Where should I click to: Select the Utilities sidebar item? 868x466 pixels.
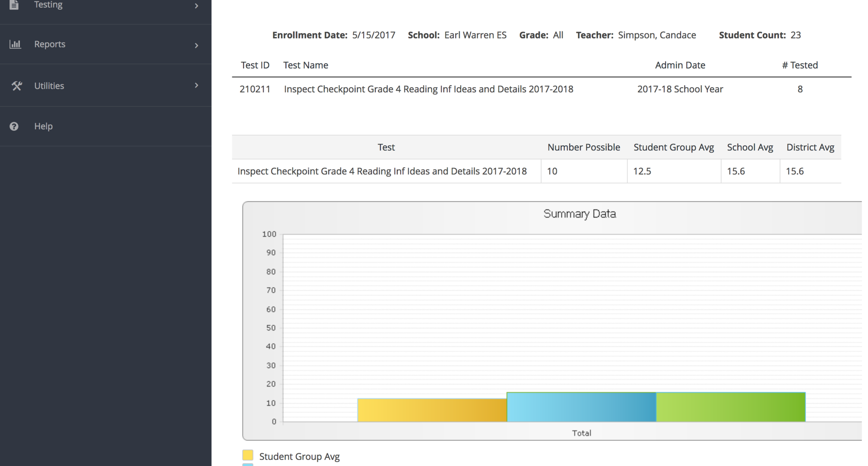[49, 86]
